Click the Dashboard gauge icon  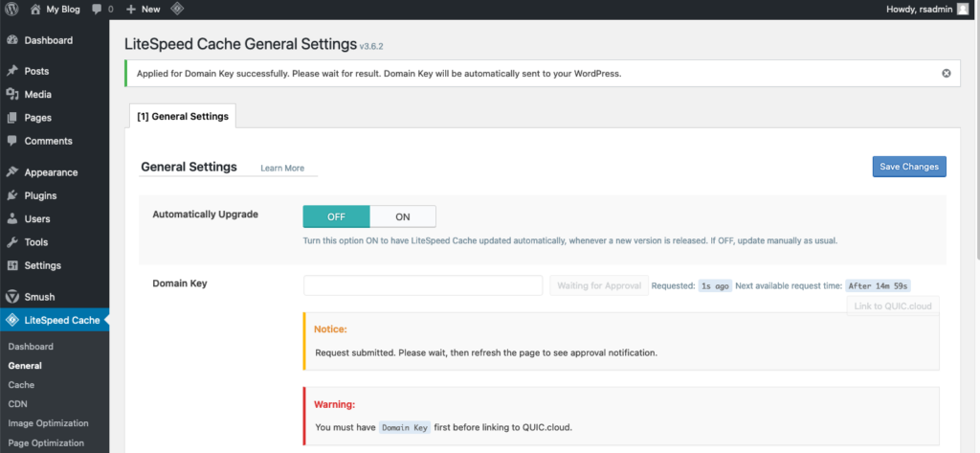(11, 40)
